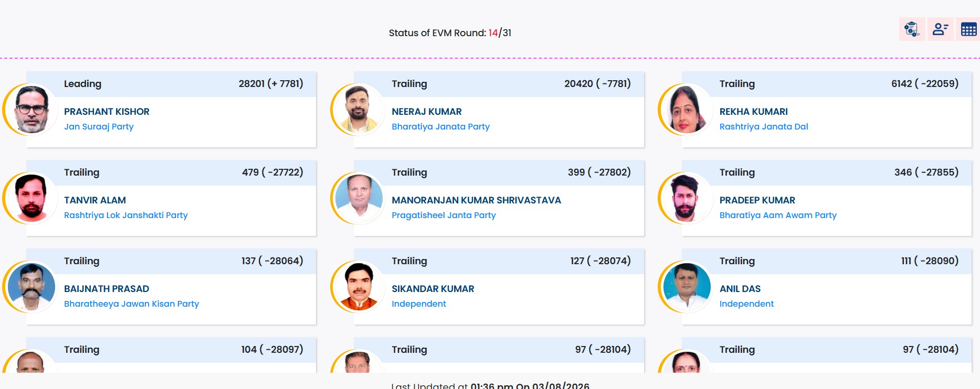Click Rekha Kumari's candidate photo
980x389 pixels.
[686, 110]
